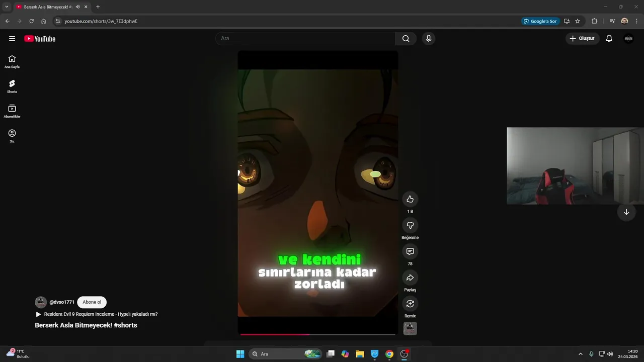Start voice search with the microphone
This screenshot has width=644, height=362.
[x=428, y=39]
